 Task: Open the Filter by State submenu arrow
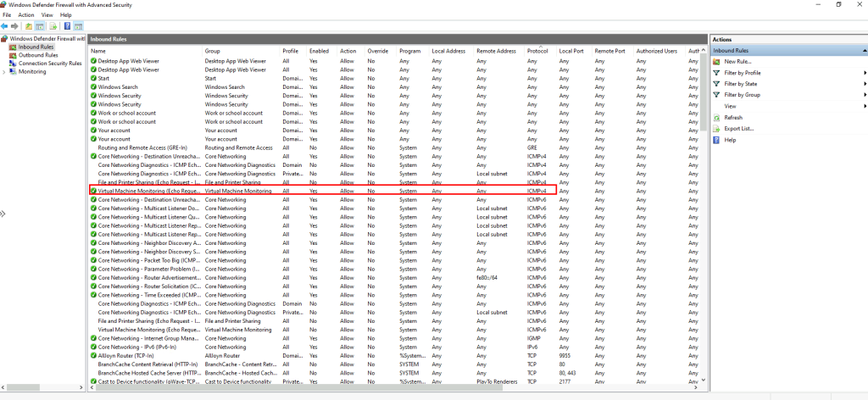coord(864,84)
